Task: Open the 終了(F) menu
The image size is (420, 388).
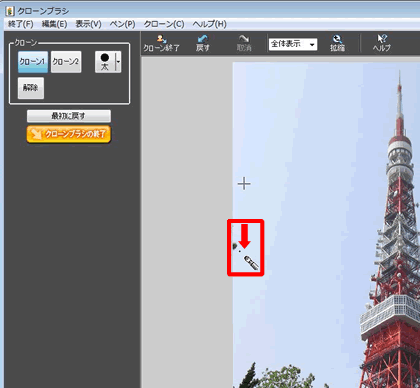Action: 21,24
